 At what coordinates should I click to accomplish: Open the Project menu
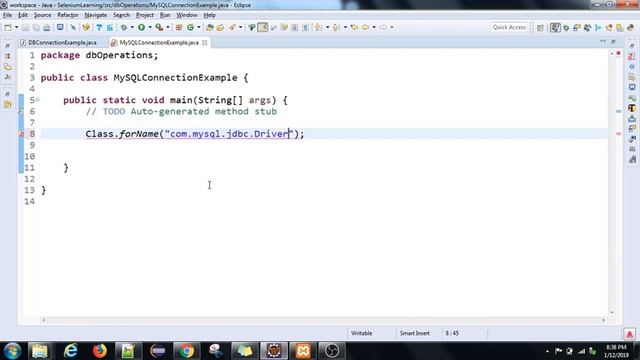145,15
